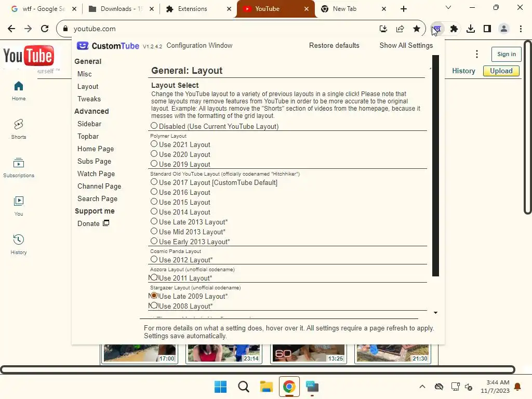Click Restore defaults

(334, 46)
